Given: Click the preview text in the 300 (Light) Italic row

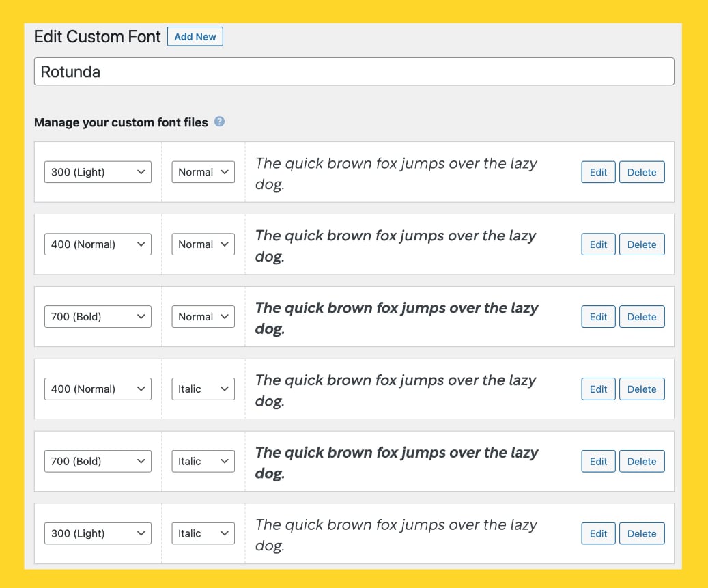Looking at the screenshot, I should click(x=397, y=535).
